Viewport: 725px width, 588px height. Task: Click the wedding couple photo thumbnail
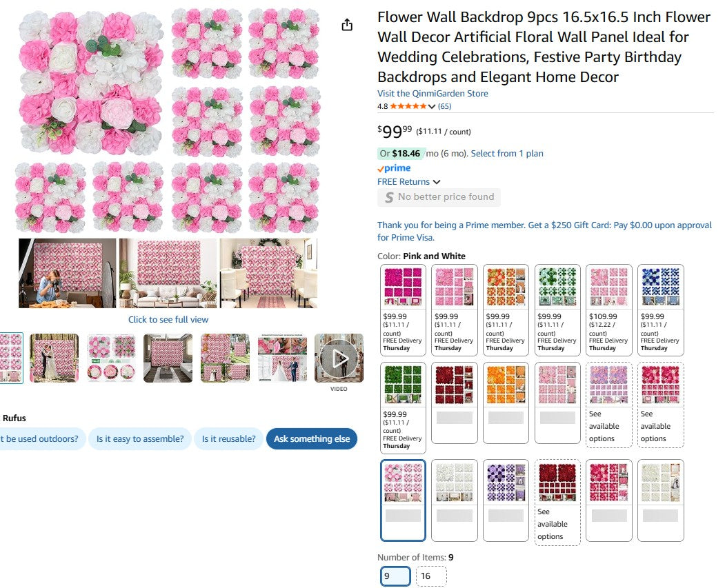tap(54, 357)
